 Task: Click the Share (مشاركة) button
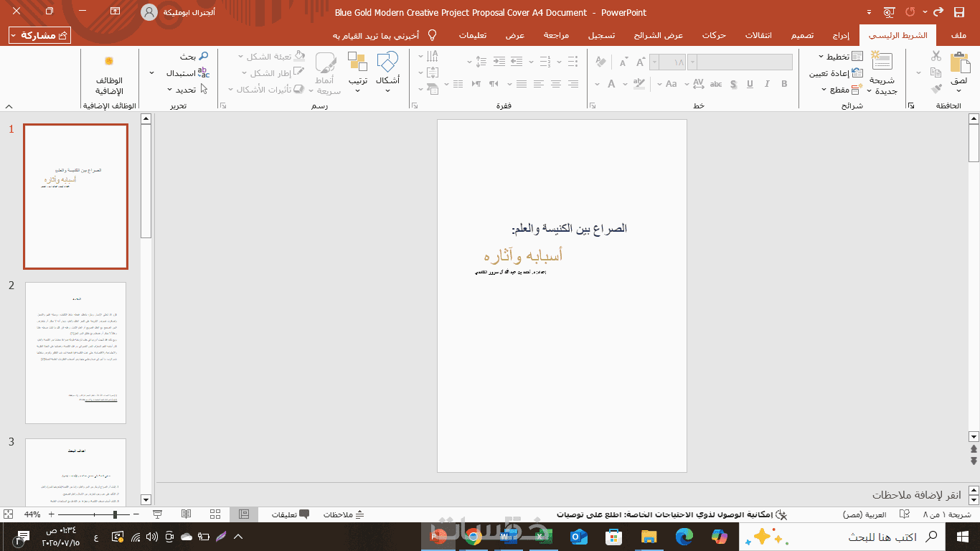point(40,35)
